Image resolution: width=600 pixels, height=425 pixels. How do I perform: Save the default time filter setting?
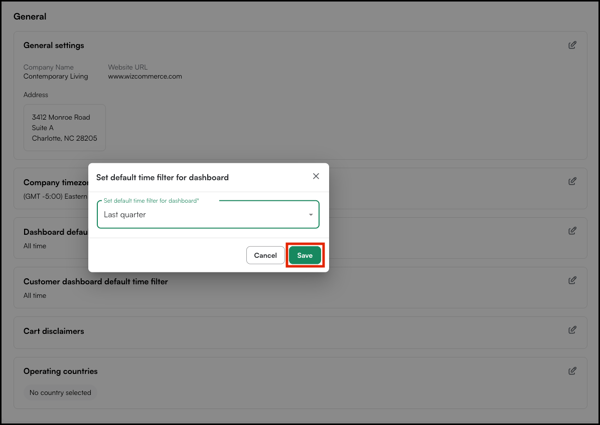point(305,255)
